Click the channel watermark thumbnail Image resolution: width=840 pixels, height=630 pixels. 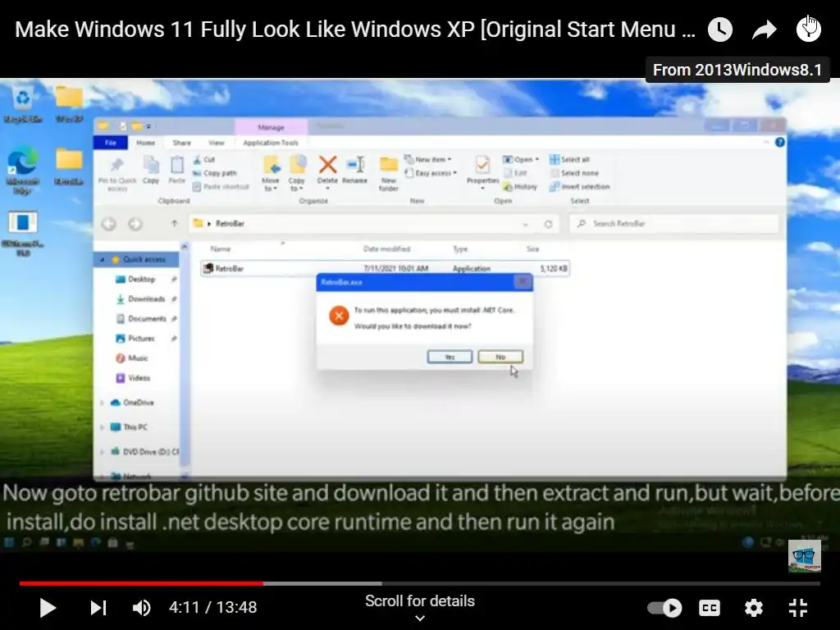(x=804, y=555)
